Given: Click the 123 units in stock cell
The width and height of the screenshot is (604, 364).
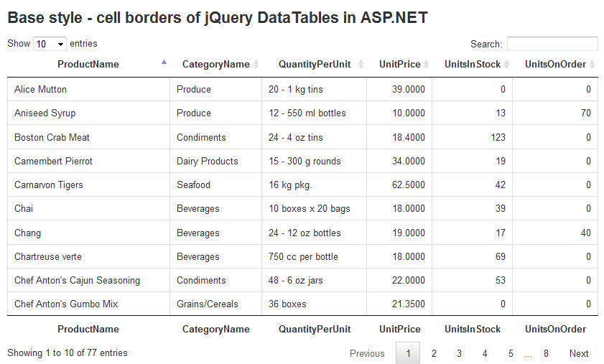Looking at the screenshot, I should (x=473, y=137).
